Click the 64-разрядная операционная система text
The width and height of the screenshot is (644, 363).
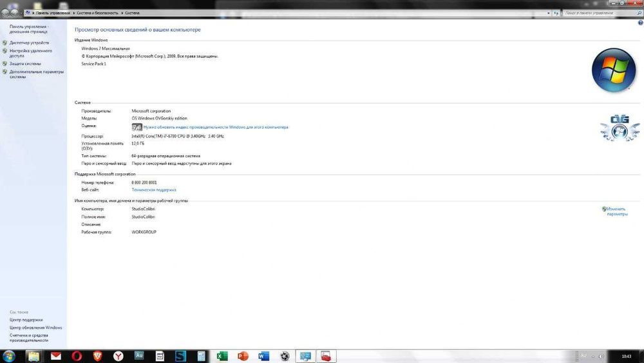(166, 156)
